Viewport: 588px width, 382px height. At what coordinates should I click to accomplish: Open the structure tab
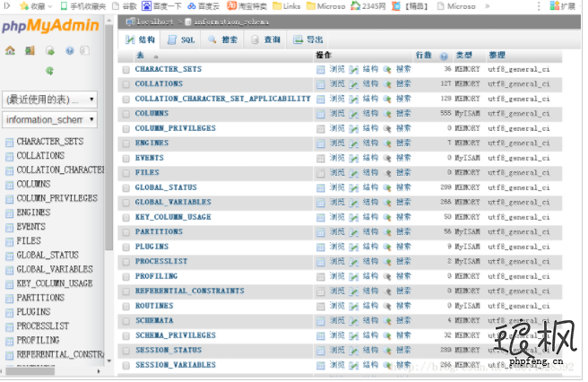(x=140, y=39)
